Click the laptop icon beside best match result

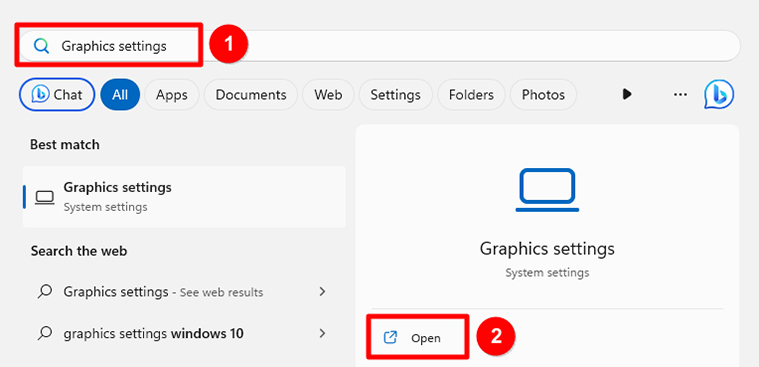click(45, 197)
